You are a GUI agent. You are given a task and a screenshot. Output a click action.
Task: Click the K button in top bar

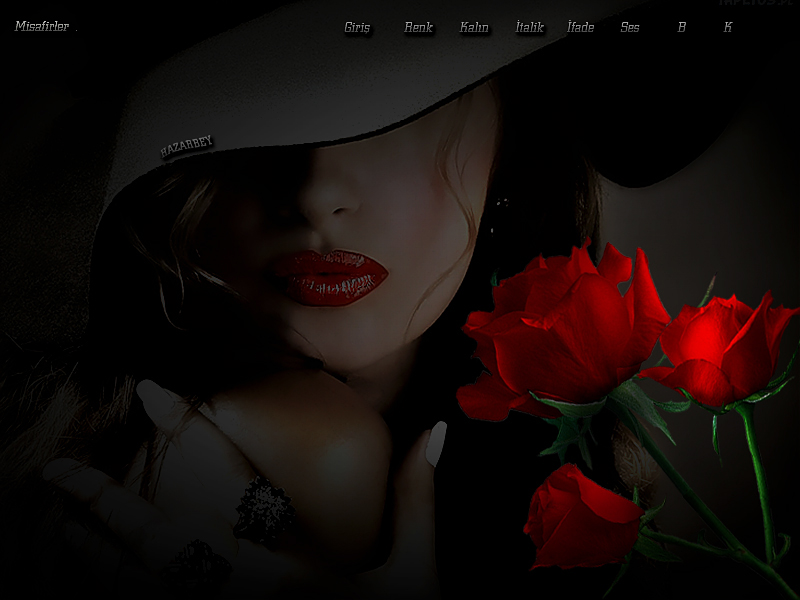tap(728, 28)
